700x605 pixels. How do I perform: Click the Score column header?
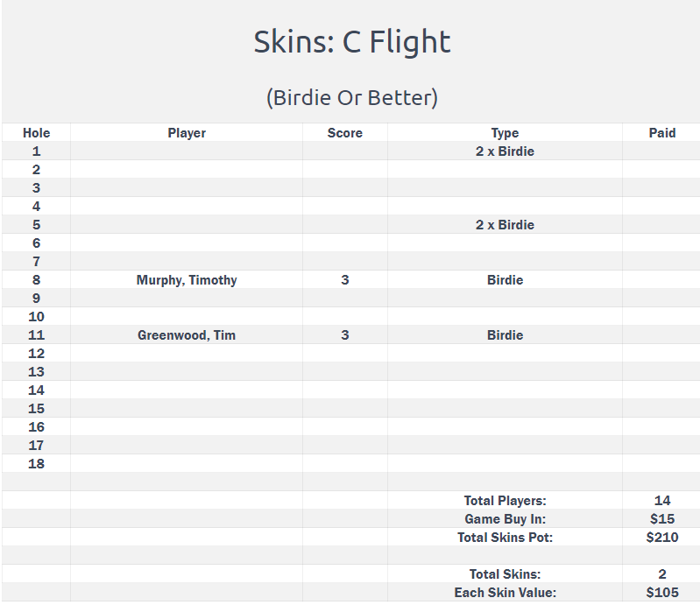(x=344, y=133)
